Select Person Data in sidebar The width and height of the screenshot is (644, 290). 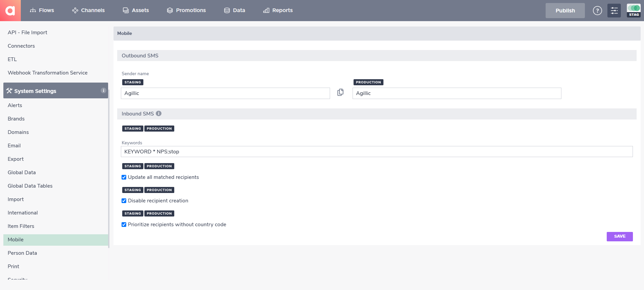point(22,253)
